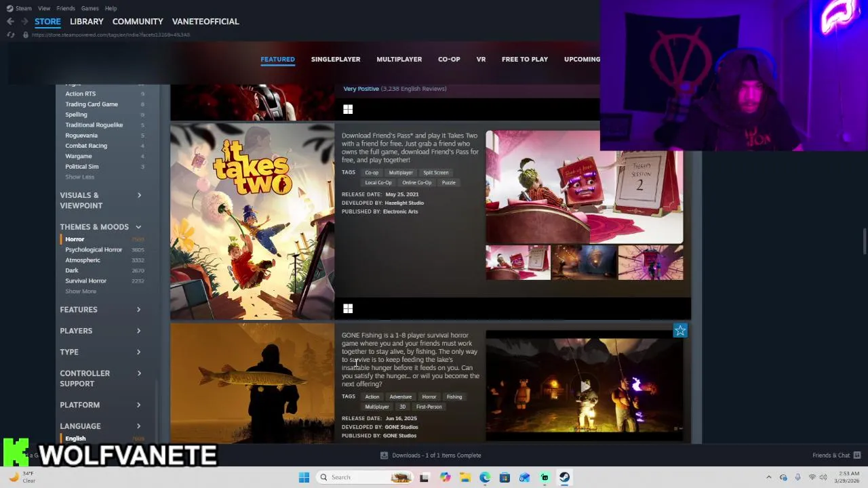The height and width of the screenshot is (488, 868).
Task: Click the Windows platform icon below the Very Positive reviews
Action: pos(348,109)
